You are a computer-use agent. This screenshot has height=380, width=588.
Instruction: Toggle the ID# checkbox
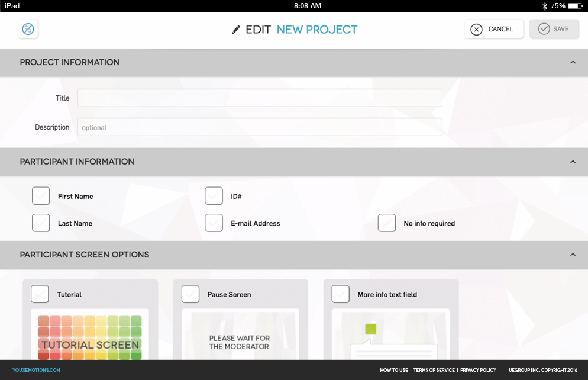click(214, 196)
